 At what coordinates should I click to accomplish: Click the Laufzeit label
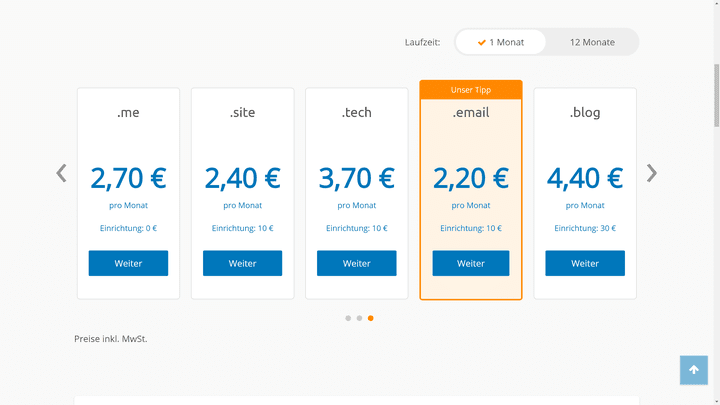[422, 42]
